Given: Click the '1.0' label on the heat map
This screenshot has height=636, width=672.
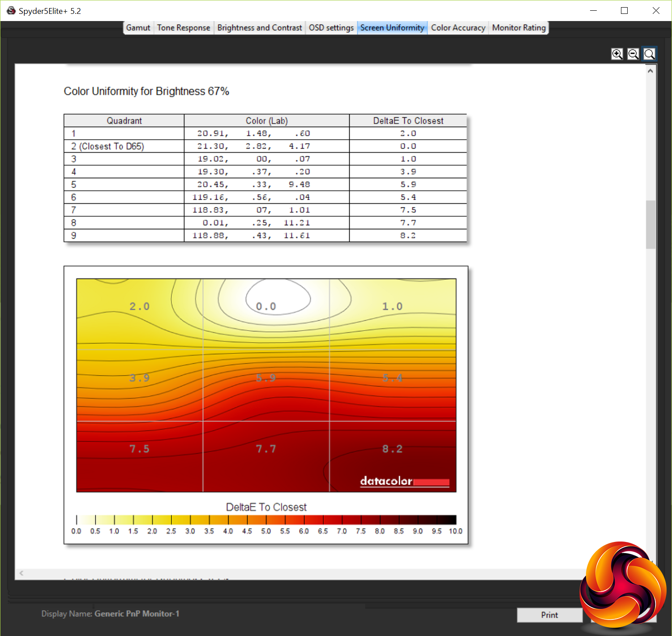Looking at the screenshot, I should click(x=392, y=306).
